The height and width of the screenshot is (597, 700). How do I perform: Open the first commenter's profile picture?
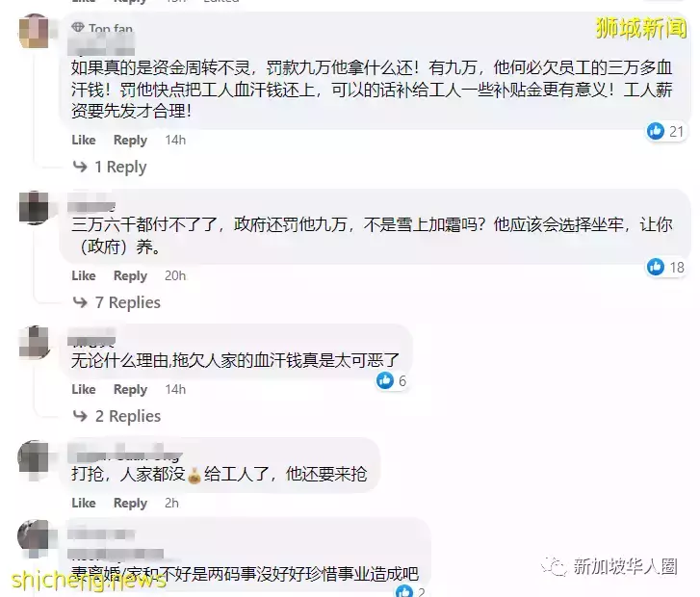tap(34, 31)
